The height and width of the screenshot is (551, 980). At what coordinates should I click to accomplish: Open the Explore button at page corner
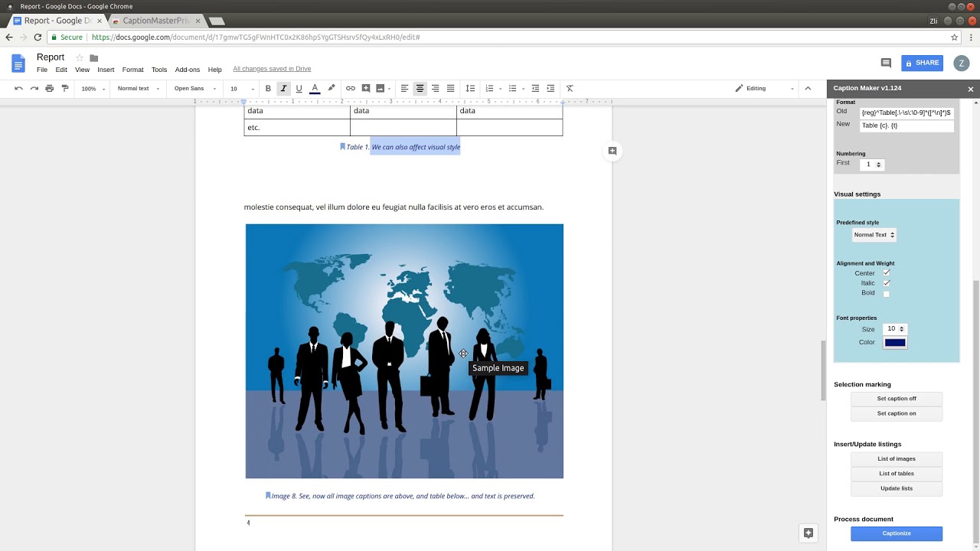[807, 533]
